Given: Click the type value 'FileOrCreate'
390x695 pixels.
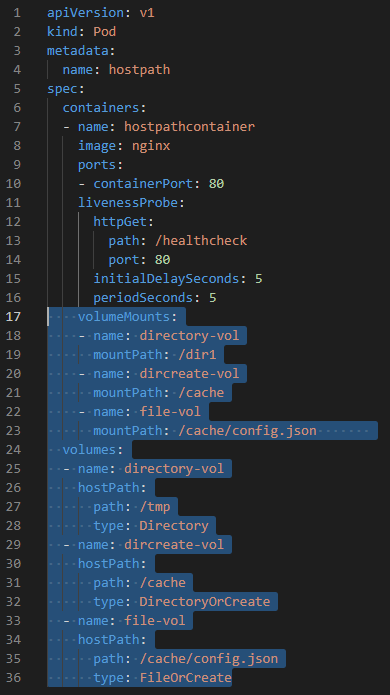Looking at the screenshot, I should tap(186, 678).
